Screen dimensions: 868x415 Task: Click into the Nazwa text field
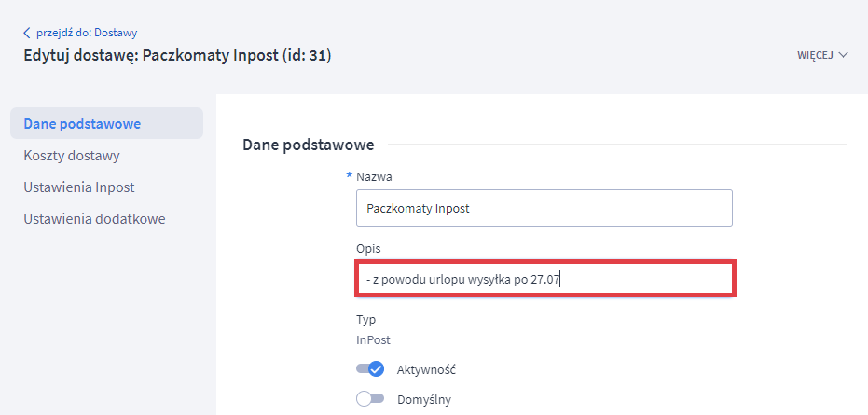tap(544, 209)
